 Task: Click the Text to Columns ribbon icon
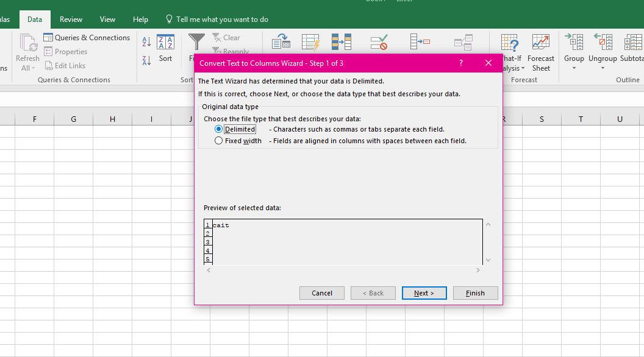coord(281,42)
